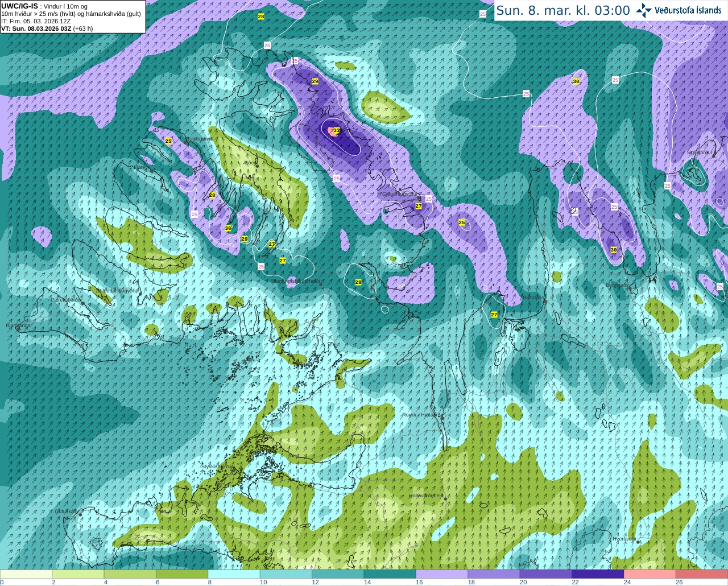Screen dimensions: 728x586
Task: Select the 18–20 m/s legend swatch
Action: pyautogui.click(x=494, y=574)
